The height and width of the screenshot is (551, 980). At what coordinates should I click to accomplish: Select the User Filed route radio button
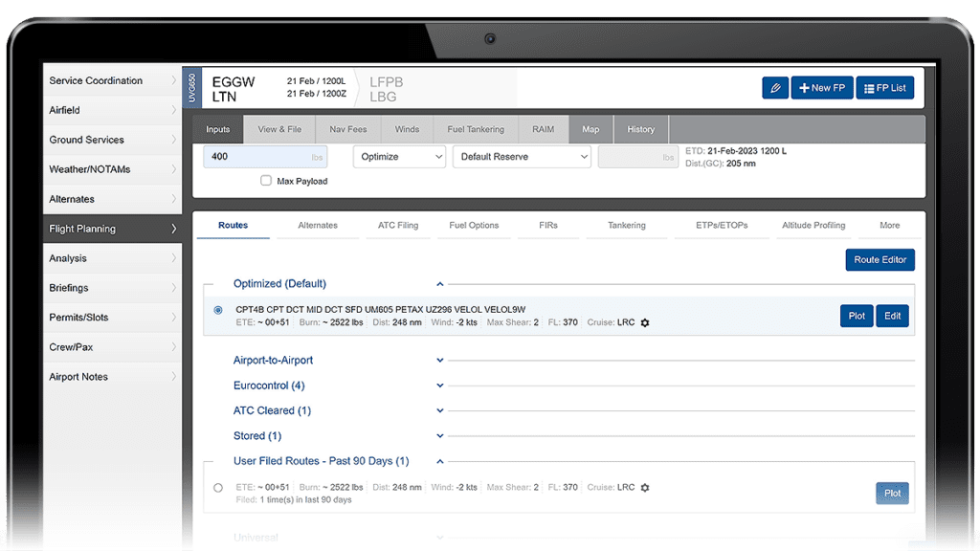[x=218, y=488]
